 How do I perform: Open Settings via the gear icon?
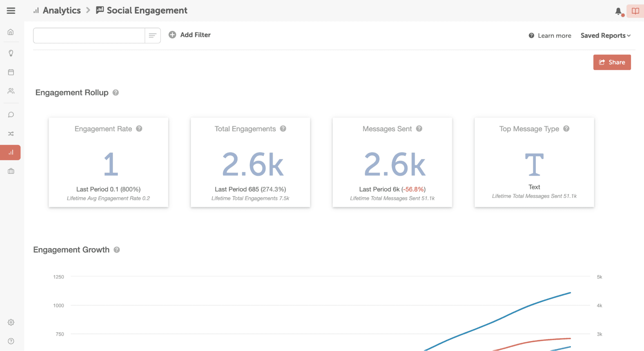[11, 322]
